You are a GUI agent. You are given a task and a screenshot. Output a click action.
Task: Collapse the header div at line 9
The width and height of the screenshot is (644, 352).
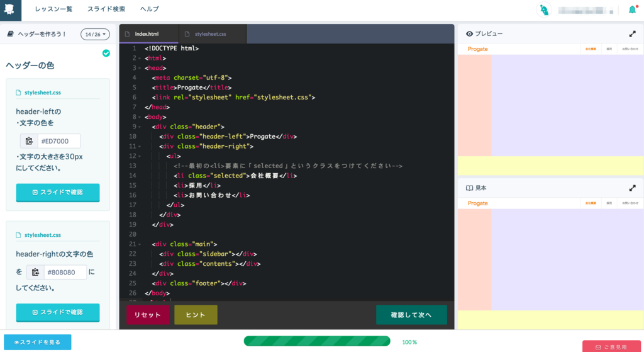140,127
